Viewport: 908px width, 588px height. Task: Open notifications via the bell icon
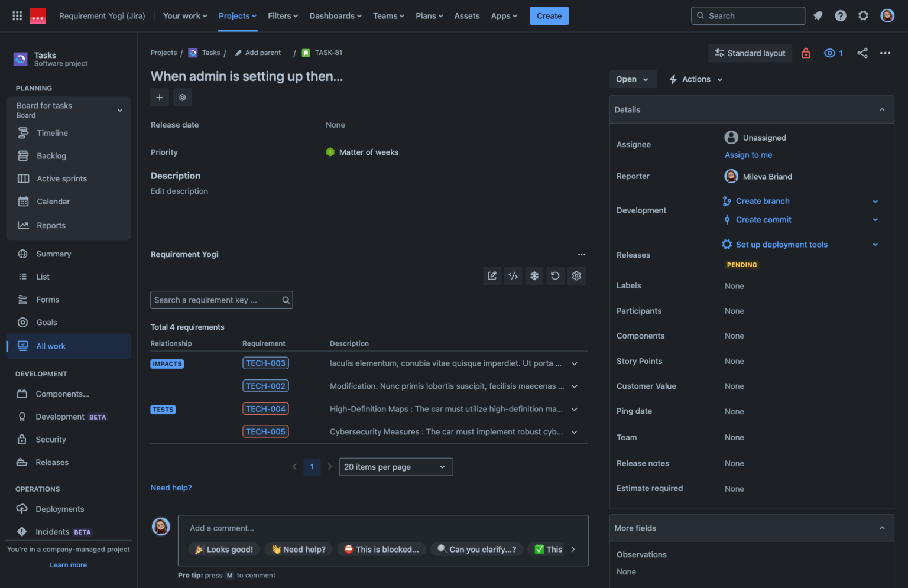[818, 16]
